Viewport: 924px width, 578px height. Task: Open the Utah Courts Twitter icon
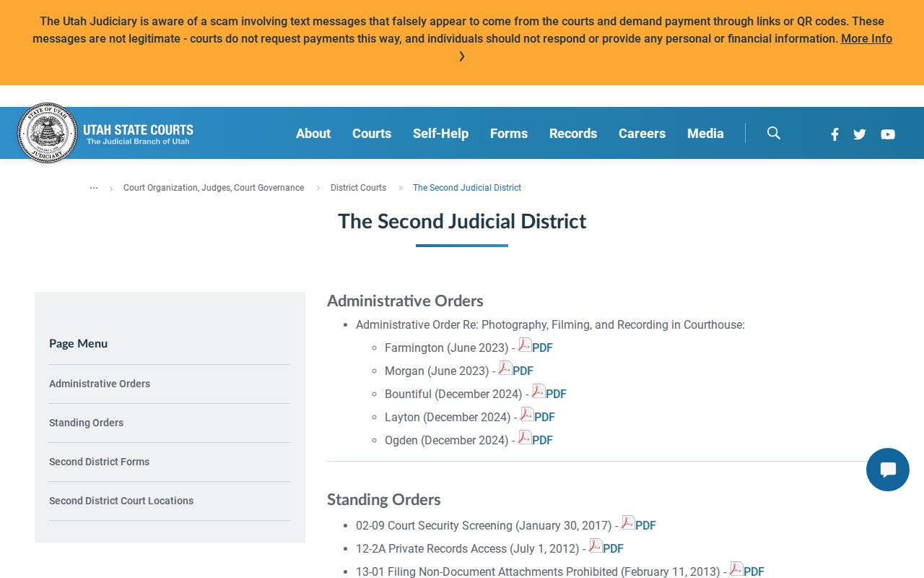pos(859,134)
